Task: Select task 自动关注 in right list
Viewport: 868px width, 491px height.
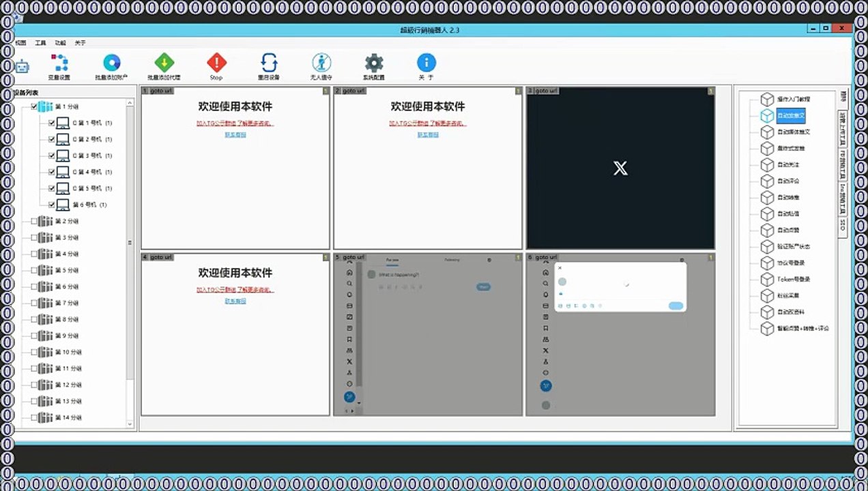Action: pyautogui.click(x=788, y=164)
